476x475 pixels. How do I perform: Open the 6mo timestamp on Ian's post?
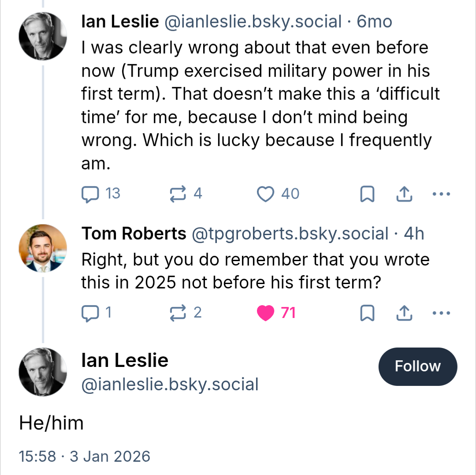374,22
